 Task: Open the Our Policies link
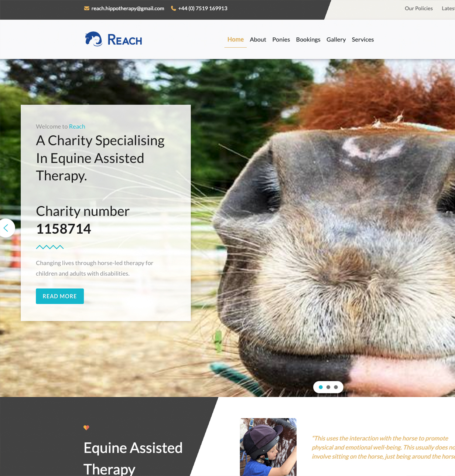click(x=418, y=8)
